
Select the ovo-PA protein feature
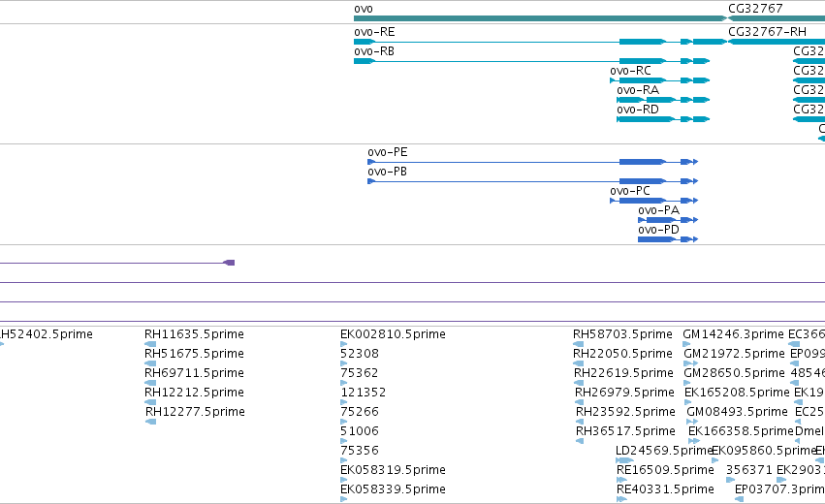[668, 220]
